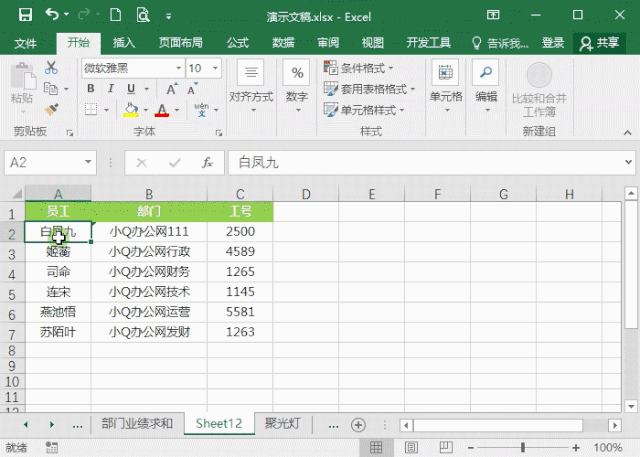Switch to Page Layout view icon
This screenshot has width=640, height=457.
click(411, 447)
